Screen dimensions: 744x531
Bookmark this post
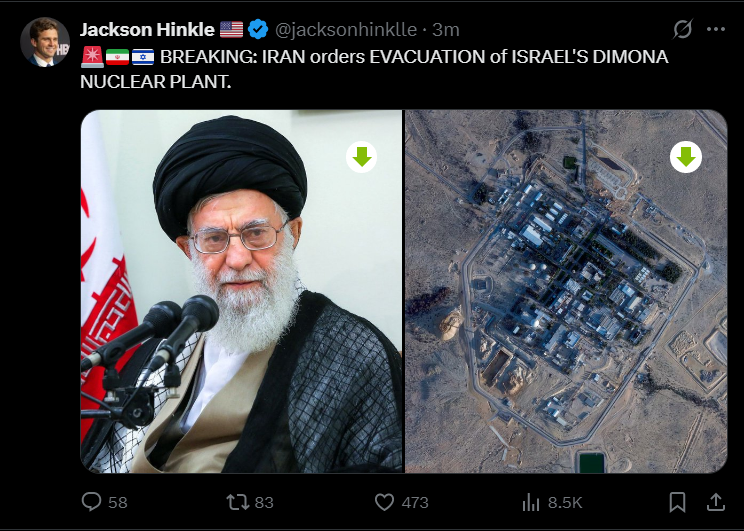[x=677, y=502]
